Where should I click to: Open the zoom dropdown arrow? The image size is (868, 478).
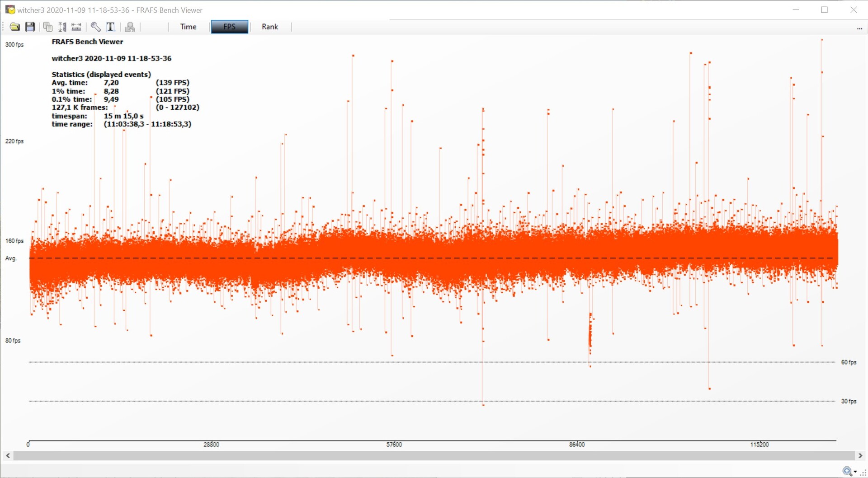tap(855, 472)
